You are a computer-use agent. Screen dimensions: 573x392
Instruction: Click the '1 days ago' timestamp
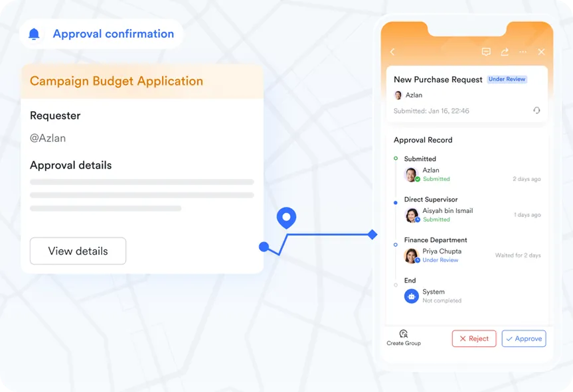(527, 215)
